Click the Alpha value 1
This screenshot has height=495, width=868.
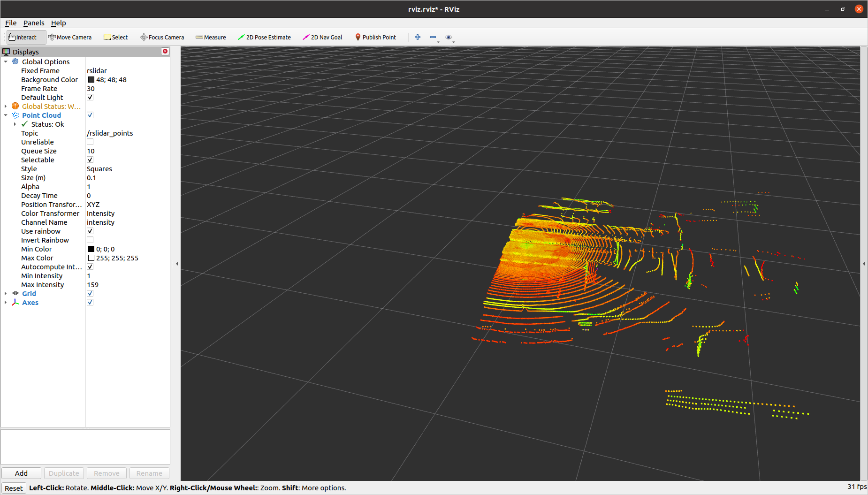pyautogui.click(x=127, y=186)
